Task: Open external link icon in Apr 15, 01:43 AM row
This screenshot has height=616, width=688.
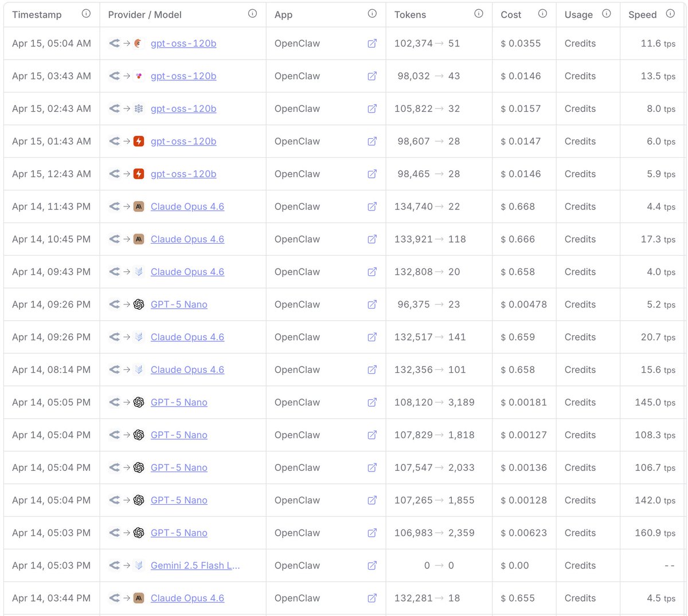Action: coord(372,141)
